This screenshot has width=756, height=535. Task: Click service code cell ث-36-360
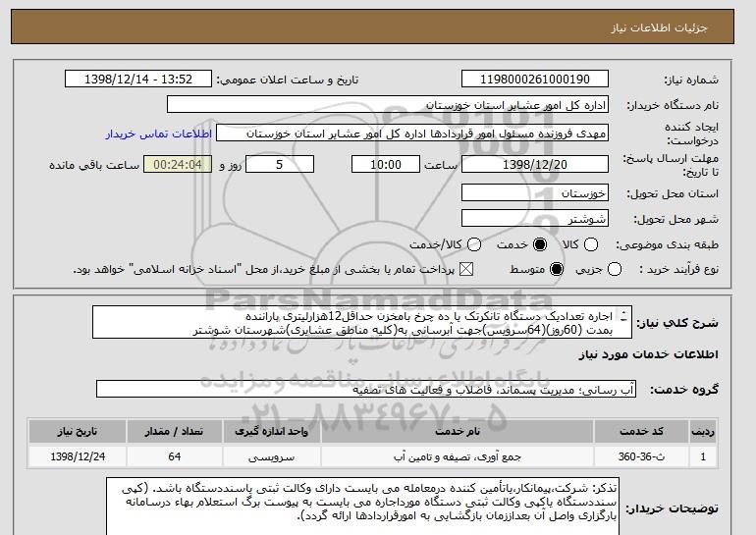coord(641,456)
